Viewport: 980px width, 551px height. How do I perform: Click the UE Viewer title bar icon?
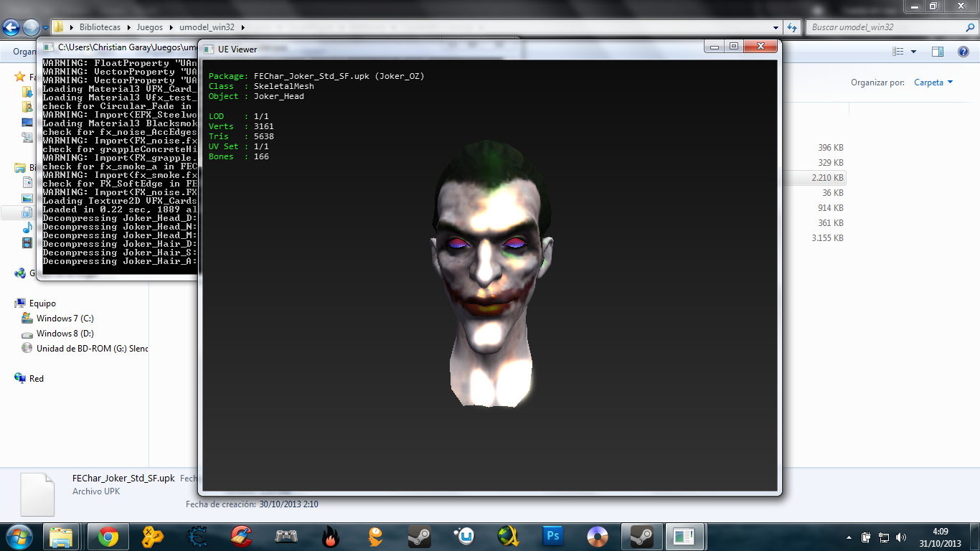pos(209,48)
